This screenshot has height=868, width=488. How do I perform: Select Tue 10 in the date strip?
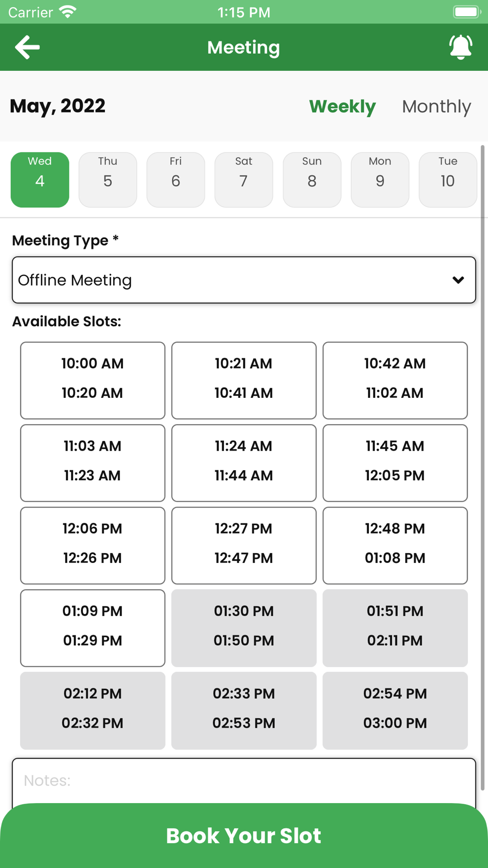447,180
